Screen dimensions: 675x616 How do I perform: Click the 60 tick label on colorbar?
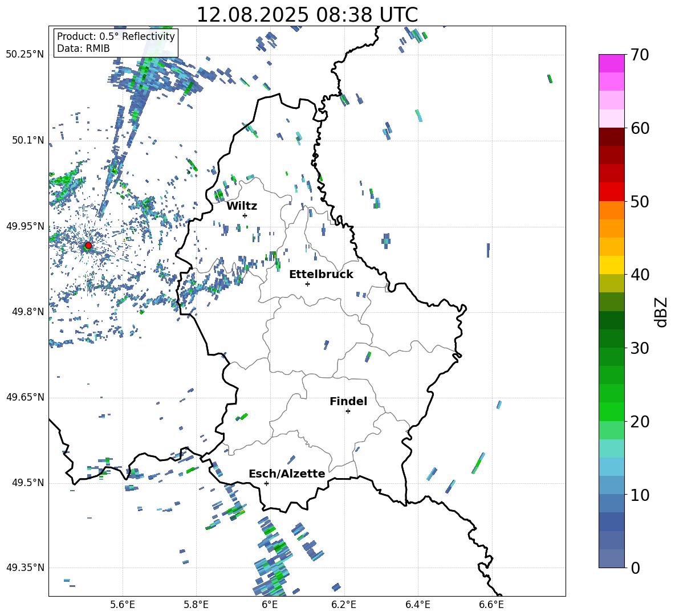coord(640,128)
